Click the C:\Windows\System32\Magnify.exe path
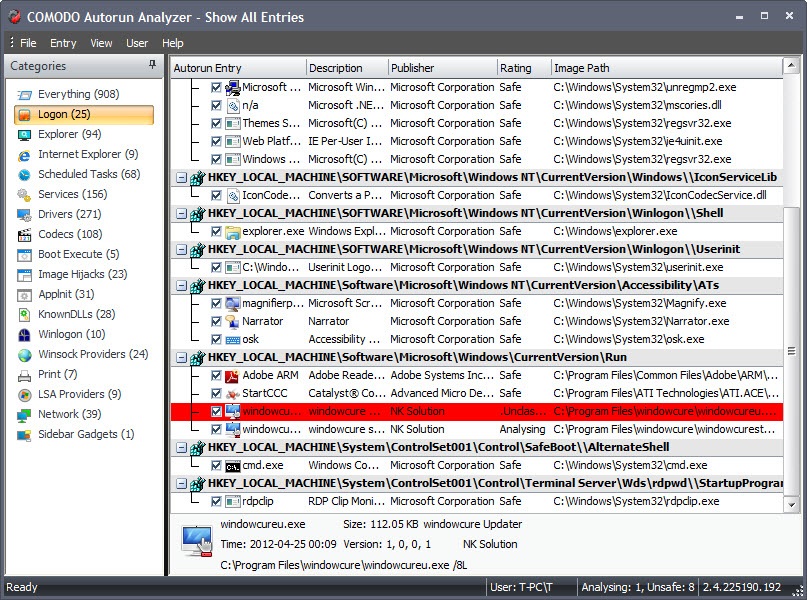The height and width of the screenshot is (600, 807). point(640,304)
